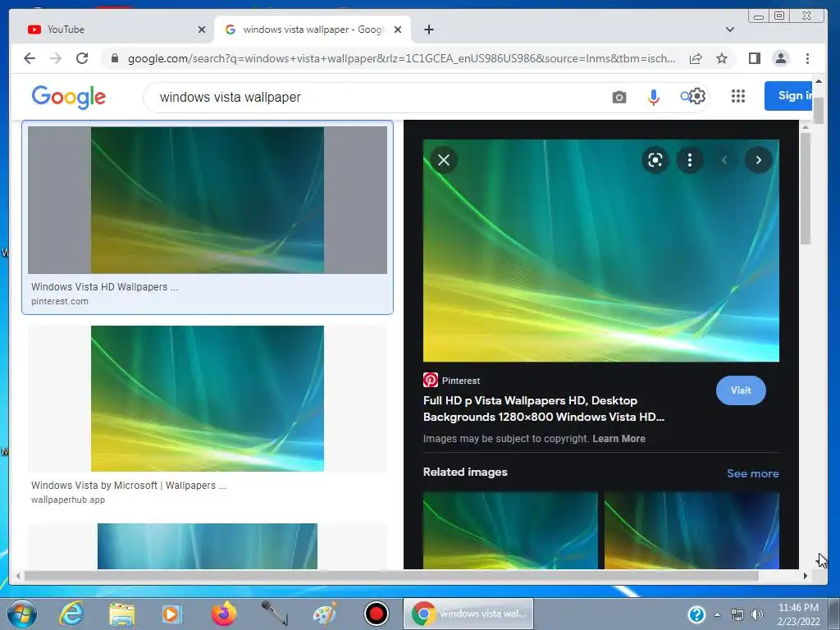This screenshot has width=840, height=630.
Task: Open wallpaperhub.app Windows Vista thumbnail
Action: [x=208, y=399]
